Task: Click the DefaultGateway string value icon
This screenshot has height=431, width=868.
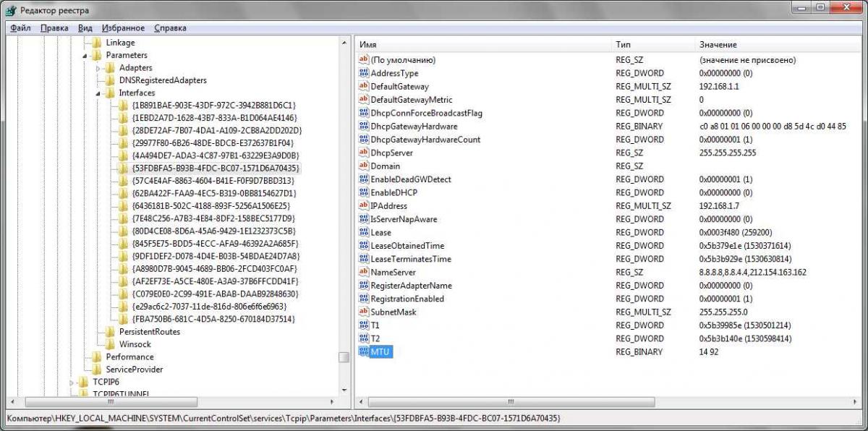Action: coord(364,86)
